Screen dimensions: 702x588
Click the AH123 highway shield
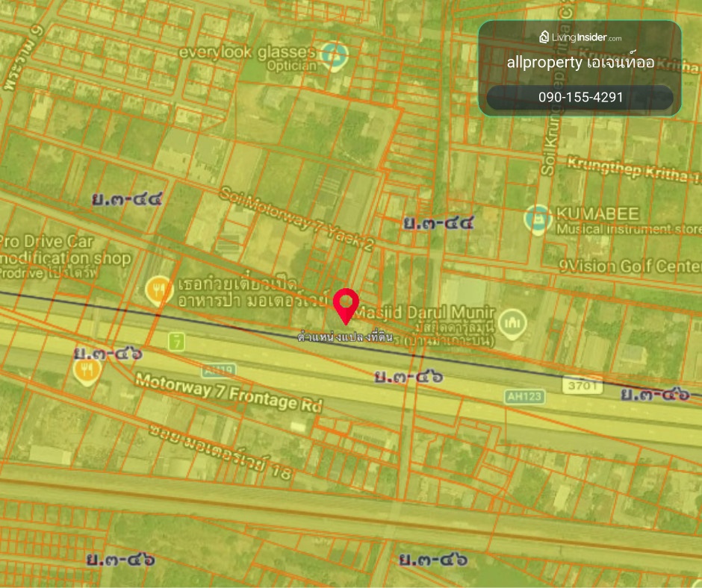click(525, 396)
